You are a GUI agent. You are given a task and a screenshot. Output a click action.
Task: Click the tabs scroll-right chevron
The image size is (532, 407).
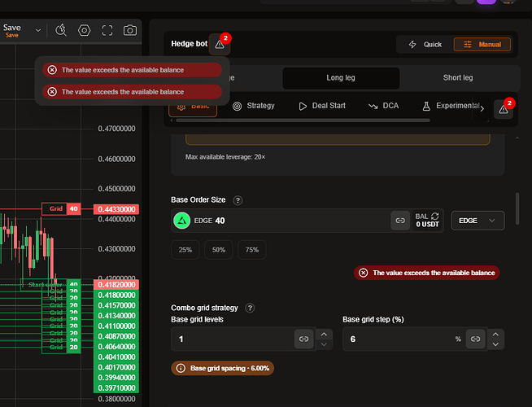[x=482, y=109]
